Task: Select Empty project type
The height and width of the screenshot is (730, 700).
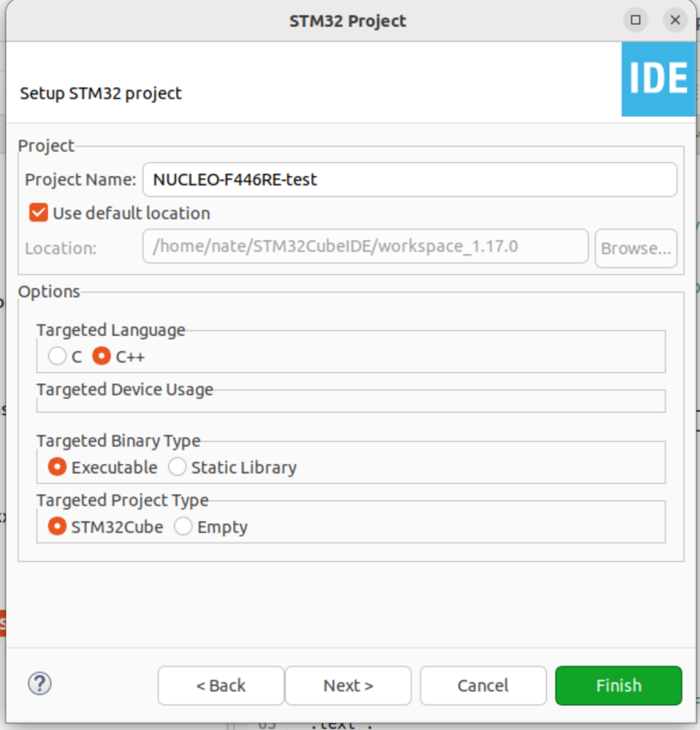Action: pos(183,526)
